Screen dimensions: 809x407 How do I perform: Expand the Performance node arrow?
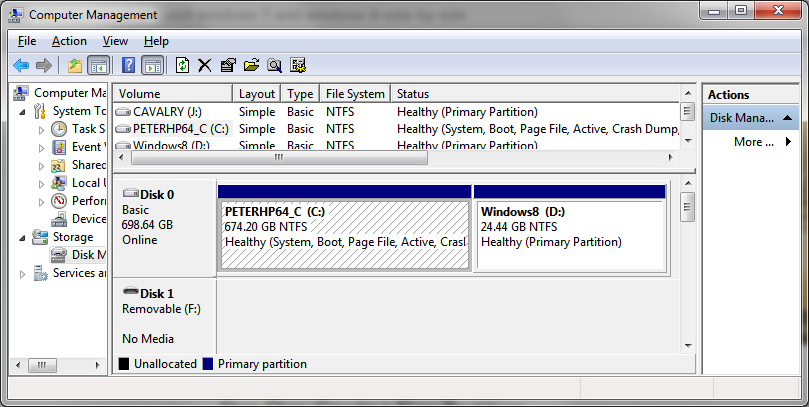click(41, 202)
